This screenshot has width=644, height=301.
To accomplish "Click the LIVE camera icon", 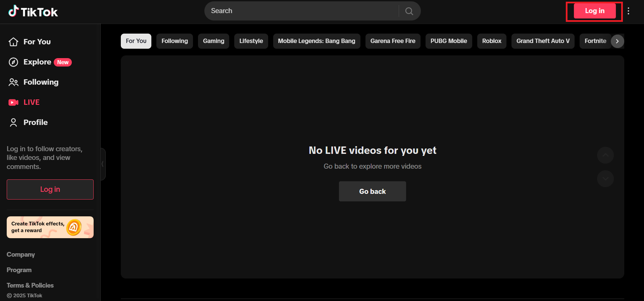I will (x=13, y=102).
